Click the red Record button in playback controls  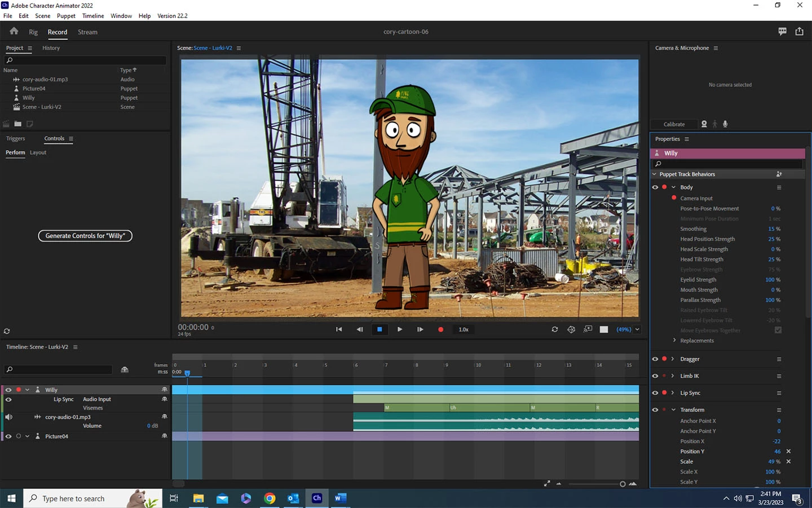pyautogui.click(x=440, y=330)
